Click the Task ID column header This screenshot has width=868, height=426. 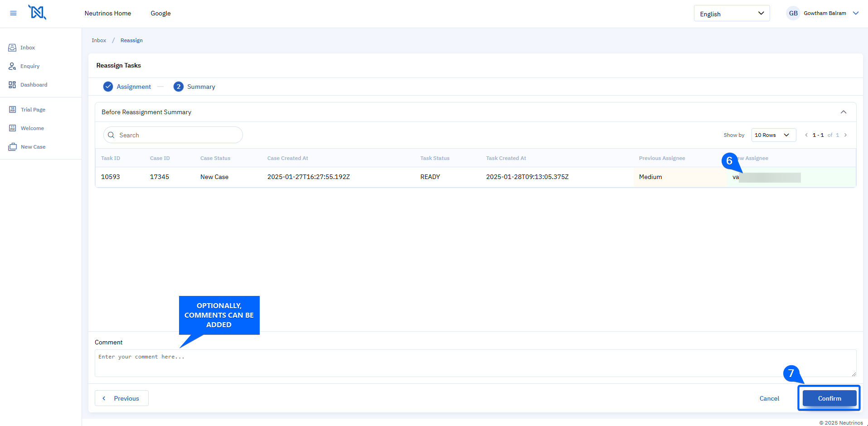[111, 158]
